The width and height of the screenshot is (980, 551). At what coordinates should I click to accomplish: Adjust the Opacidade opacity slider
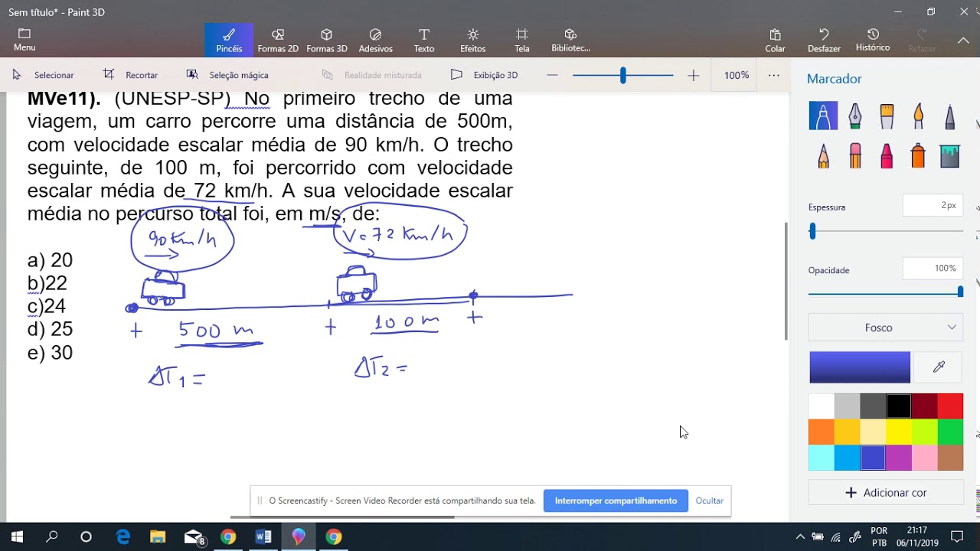click(960, 292)
